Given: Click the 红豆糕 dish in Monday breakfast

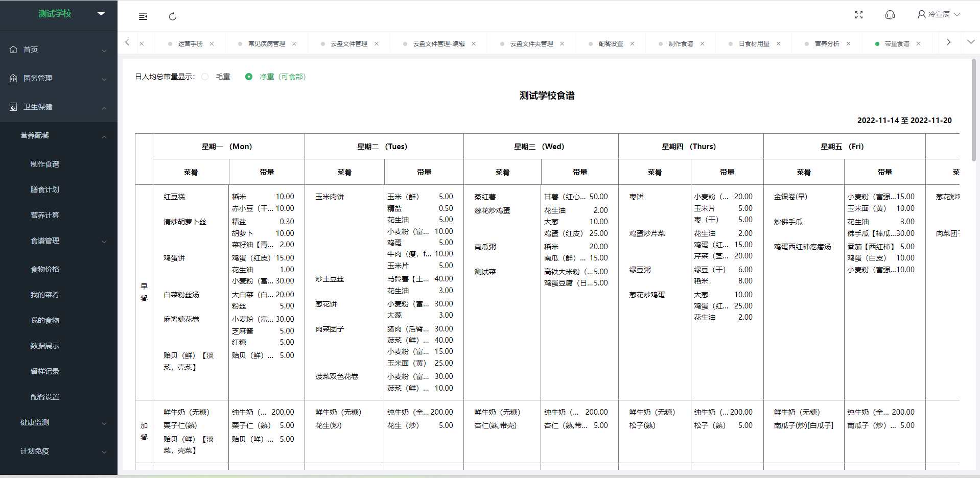Looking at the screenshot, I should 174,197.
